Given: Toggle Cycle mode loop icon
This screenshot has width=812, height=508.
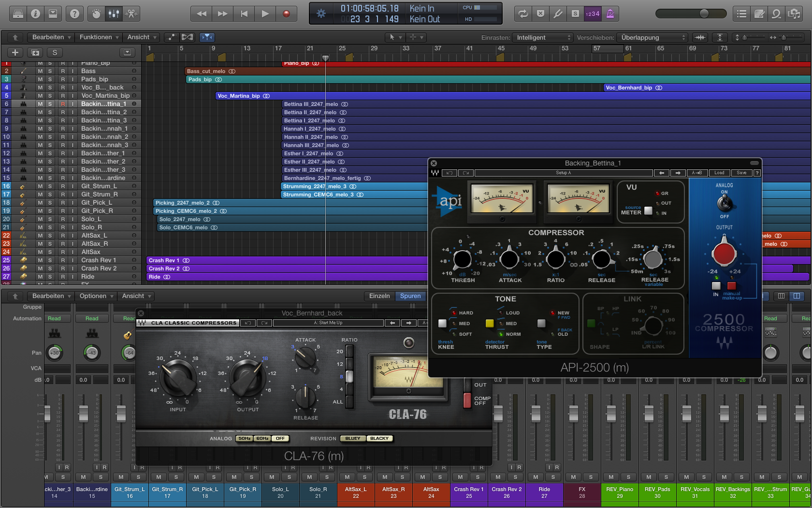Looking at the screenshot, I should tap(523, 14).
